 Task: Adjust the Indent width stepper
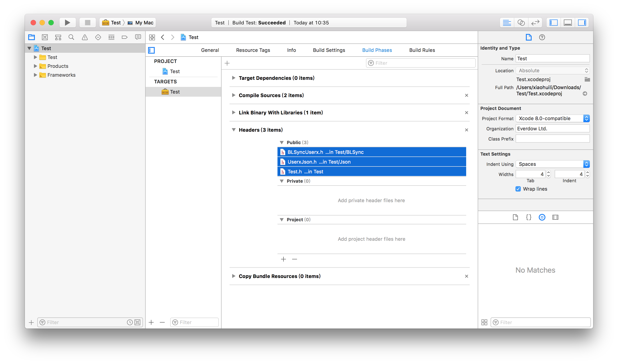click(588, 174)
